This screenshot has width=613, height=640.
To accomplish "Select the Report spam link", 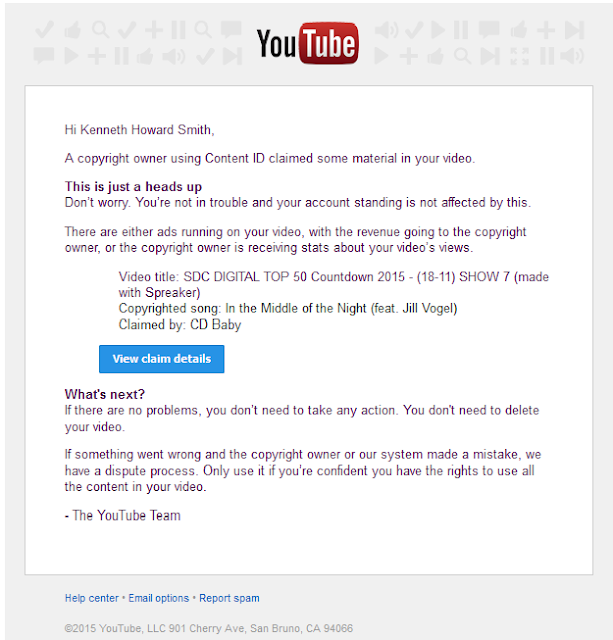I will point(229,598).
